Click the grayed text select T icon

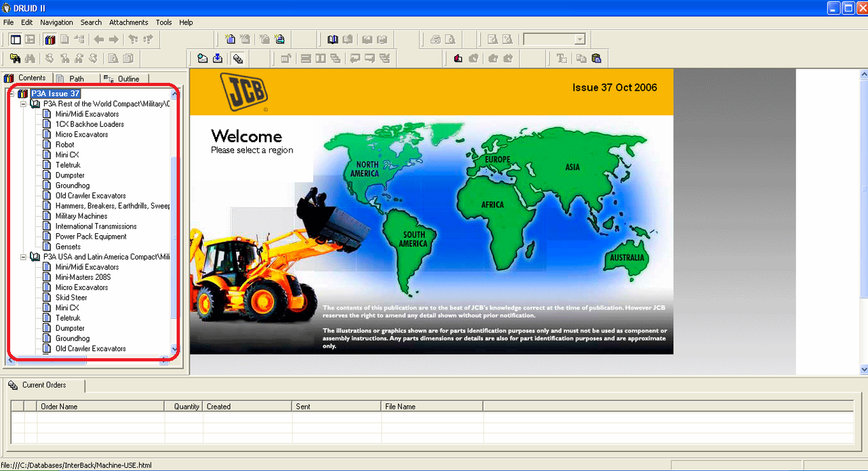click(561, 58)
